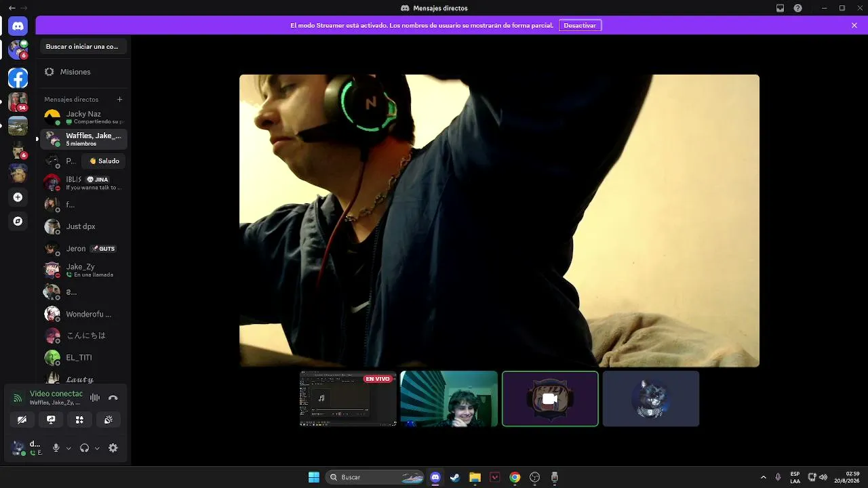This screenshot has height=488, width=868.
Task: Open the Discord home direct messages icon
Action: tap(18, 26)
